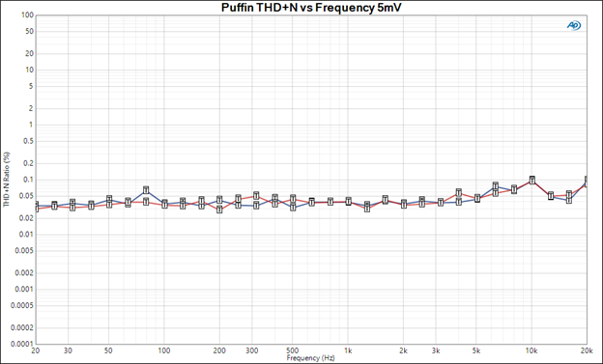
Task: Click the lowest red data marker at 200 Hz
Action: 219,210
